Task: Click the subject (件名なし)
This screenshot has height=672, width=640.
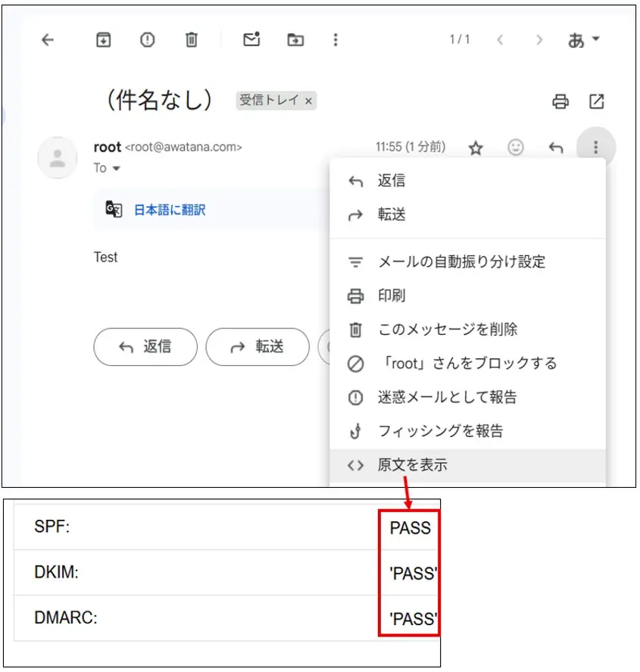Action: click(159, 100)
